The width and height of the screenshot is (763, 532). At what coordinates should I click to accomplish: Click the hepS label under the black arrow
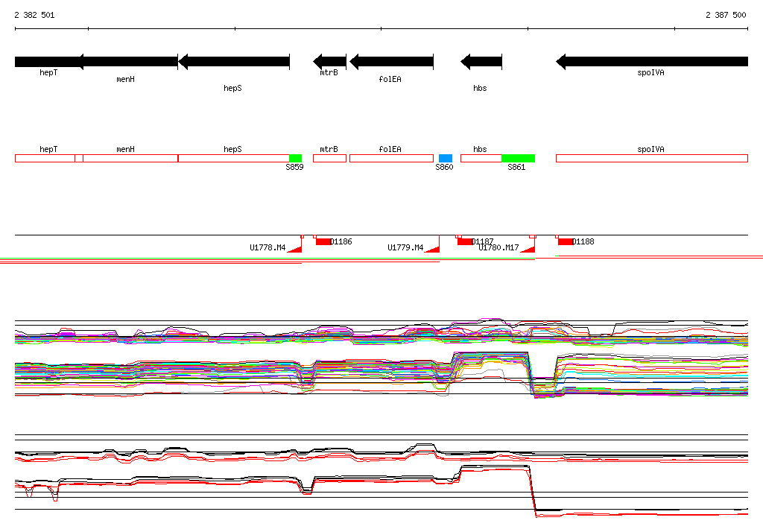(232, 88)
